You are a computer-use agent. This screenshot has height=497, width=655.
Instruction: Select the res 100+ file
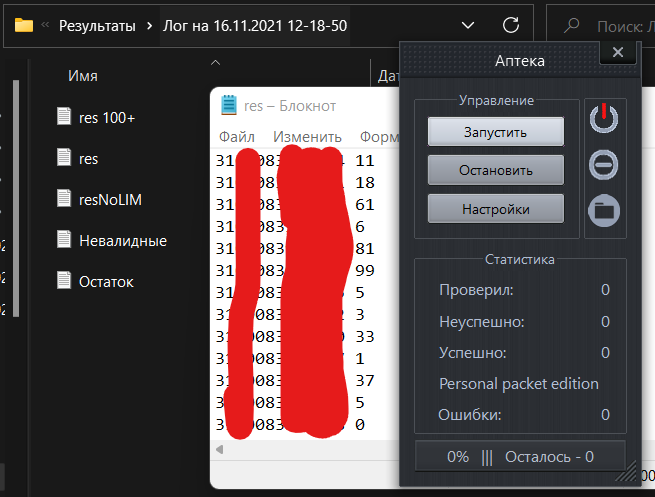coord(107,118)
